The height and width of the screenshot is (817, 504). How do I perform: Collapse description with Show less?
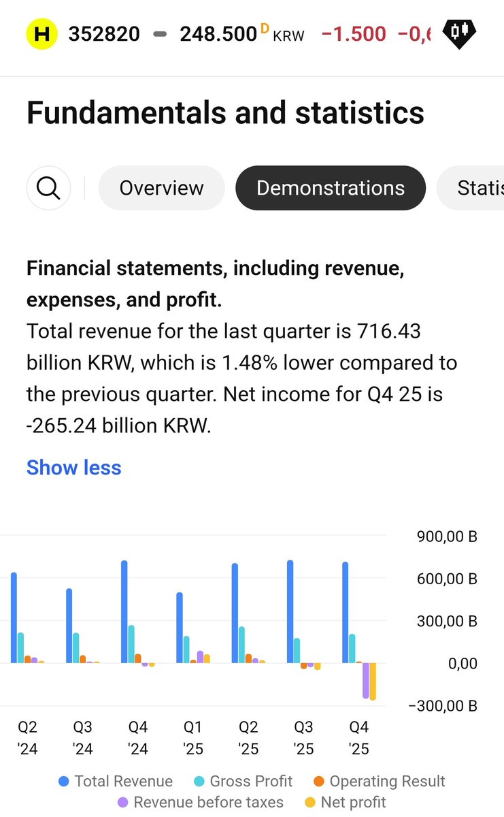[74, 468]
